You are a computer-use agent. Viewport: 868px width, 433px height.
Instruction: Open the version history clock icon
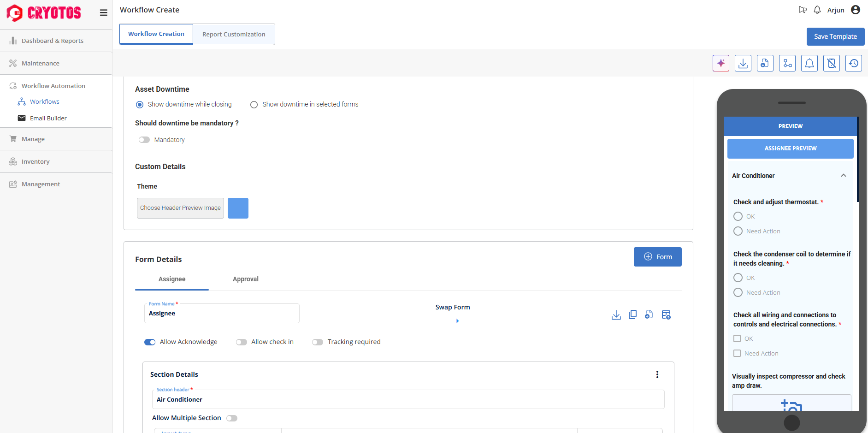pyautogui.click(x=853, y=63)
